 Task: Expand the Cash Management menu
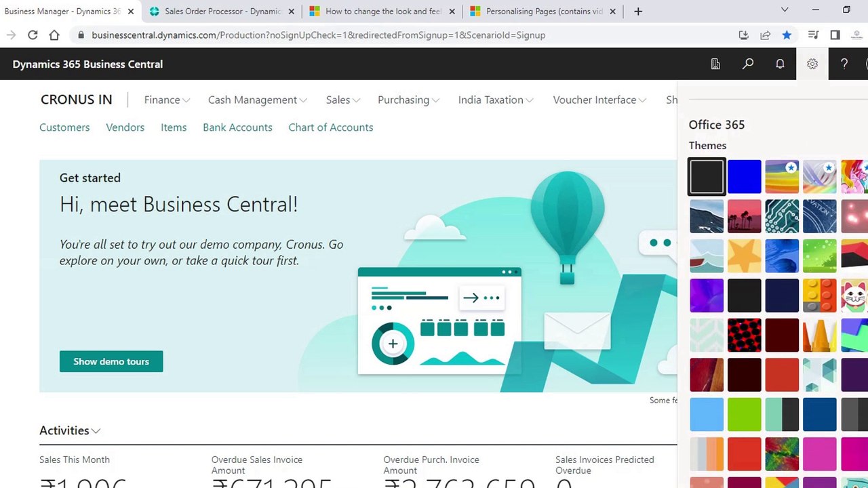[x=258, y=100]
